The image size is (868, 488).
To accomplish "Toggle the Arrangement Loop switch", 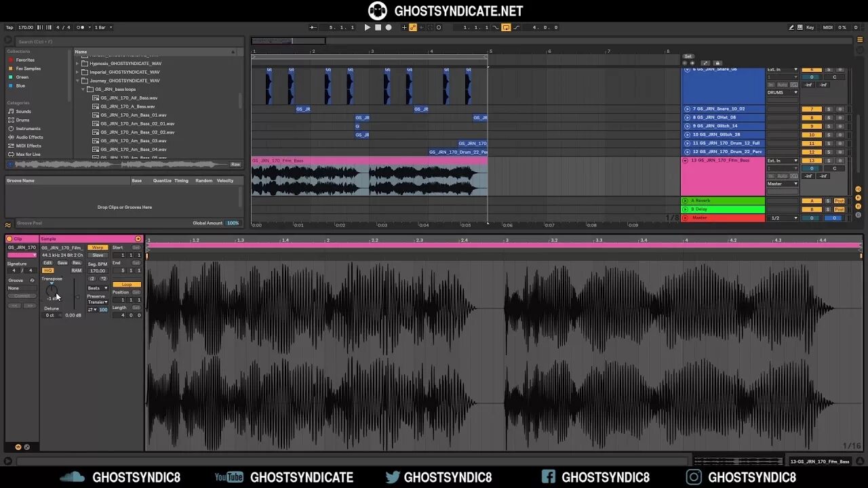I will [x=506, y=27].
